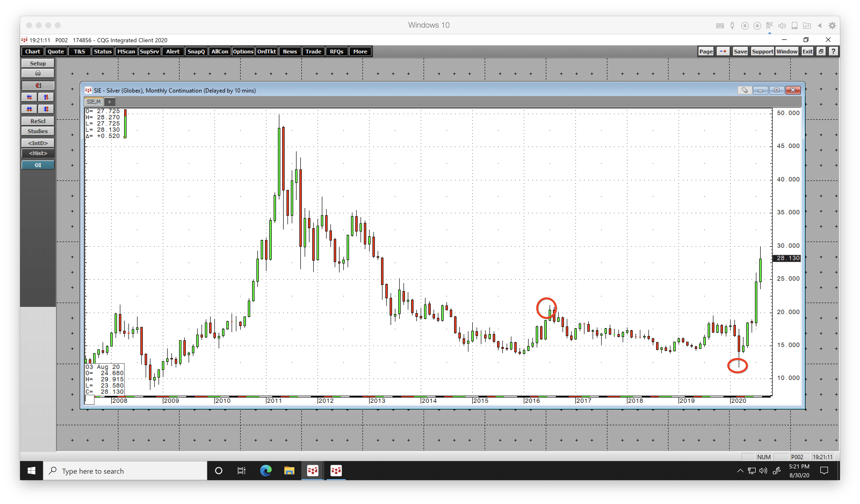Click the second CD/DVD disc icon

tap(757, 26)
